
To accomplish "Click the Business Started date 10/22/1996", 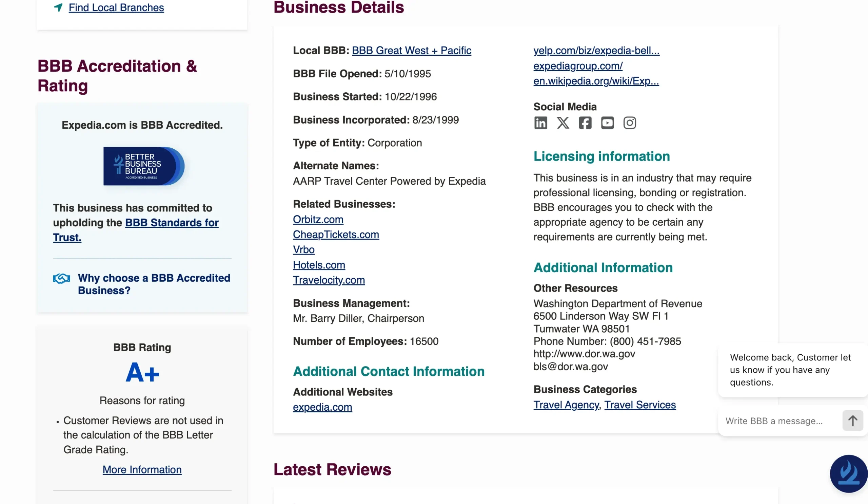I will (411, 97).
